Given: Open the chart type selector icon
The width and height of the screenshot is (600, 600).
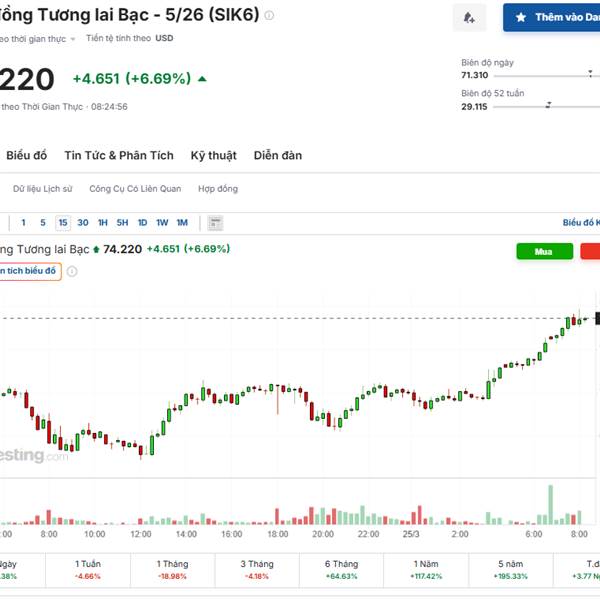Looking at the screenshot, I should pos(215,223).
